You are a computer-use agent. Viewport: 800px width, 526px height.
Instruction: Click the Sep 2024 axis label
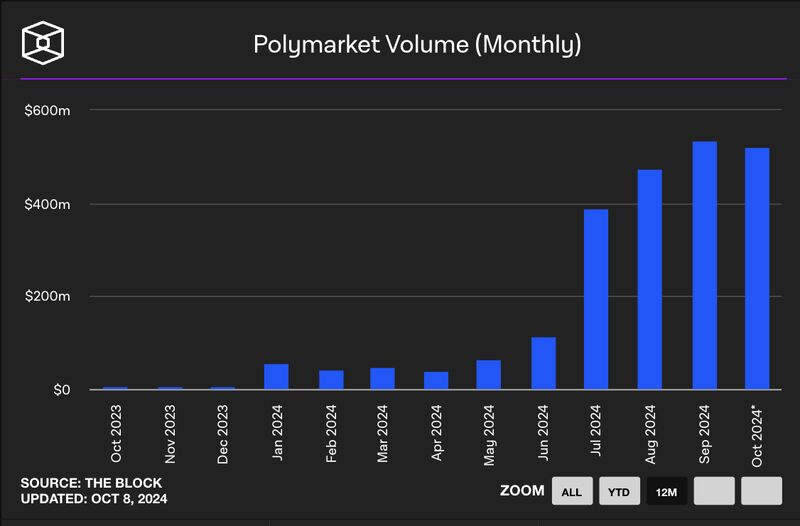pos(705,434)
